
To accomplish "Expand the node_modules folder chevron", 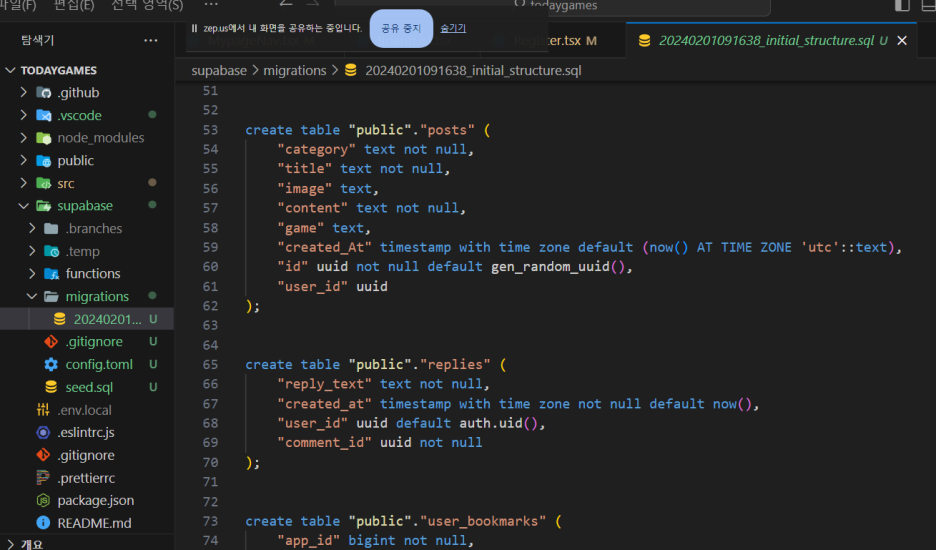I will click(23, 138).
